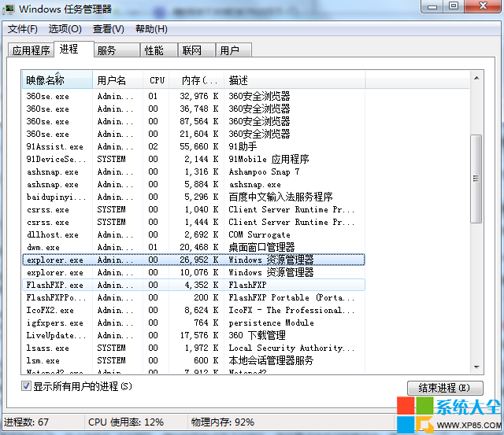Click the scrollbar up arrow
Screen dimensions: 504x435
476,78
